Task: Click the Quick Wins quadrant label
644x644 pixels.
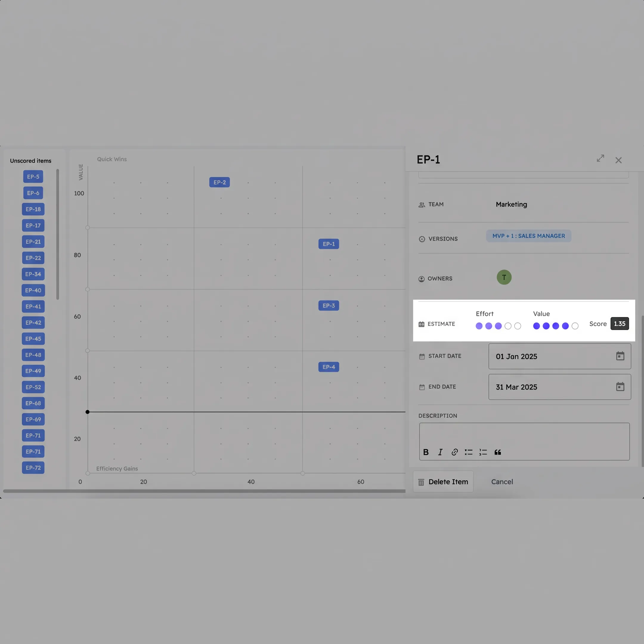Action: [112, 159]
